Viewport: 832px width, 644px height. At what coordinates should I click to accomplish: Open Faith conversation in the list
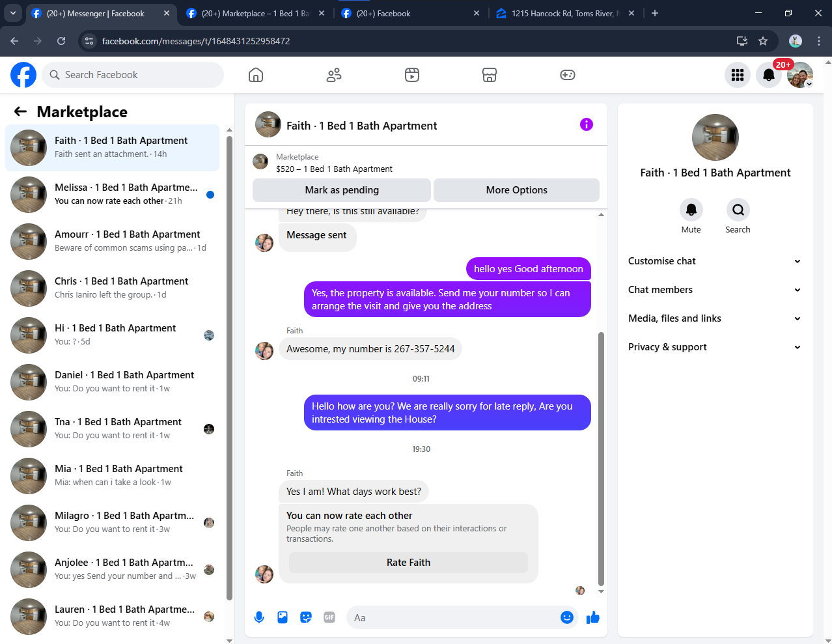[112, 148]
